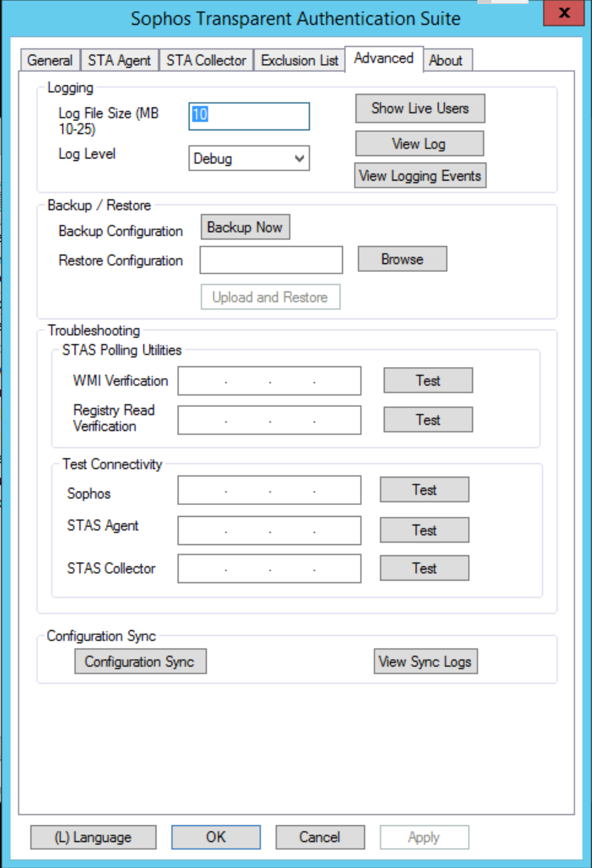The height and width of the screenshot is (868, 592).
Task: Click the Apply button
Action: click(425, 837)
